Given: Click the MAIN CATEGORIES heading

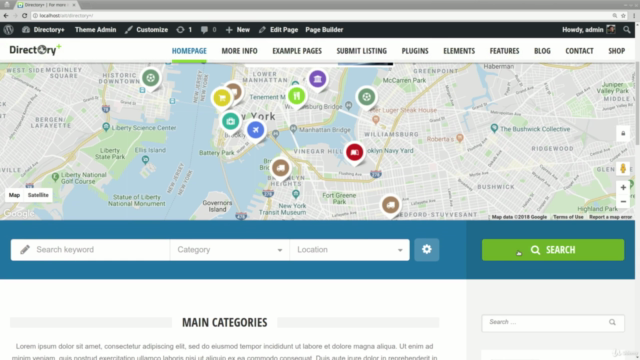Looking at the screenshot, I should click(x=224, y=322).
